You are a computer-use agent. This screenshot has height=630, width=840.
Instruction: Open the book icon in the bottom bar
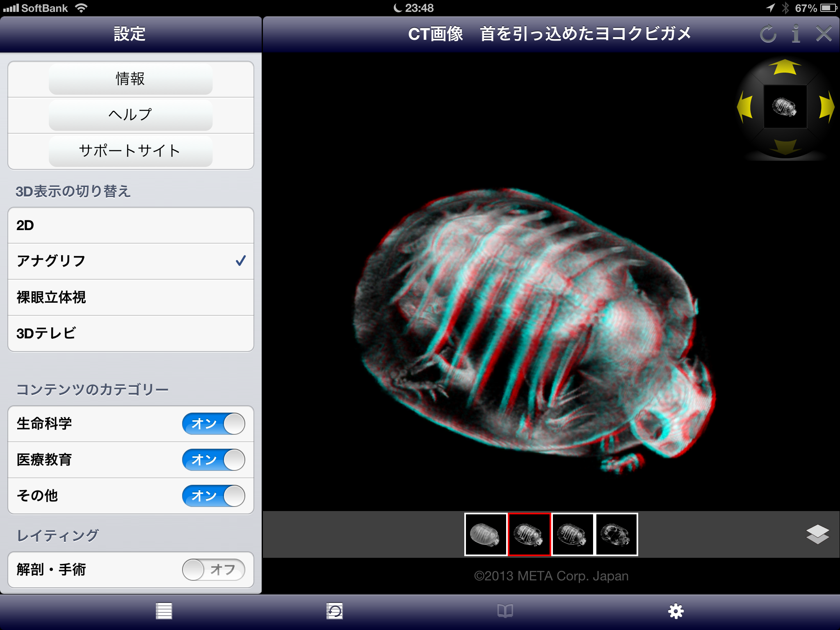(505, 611)
